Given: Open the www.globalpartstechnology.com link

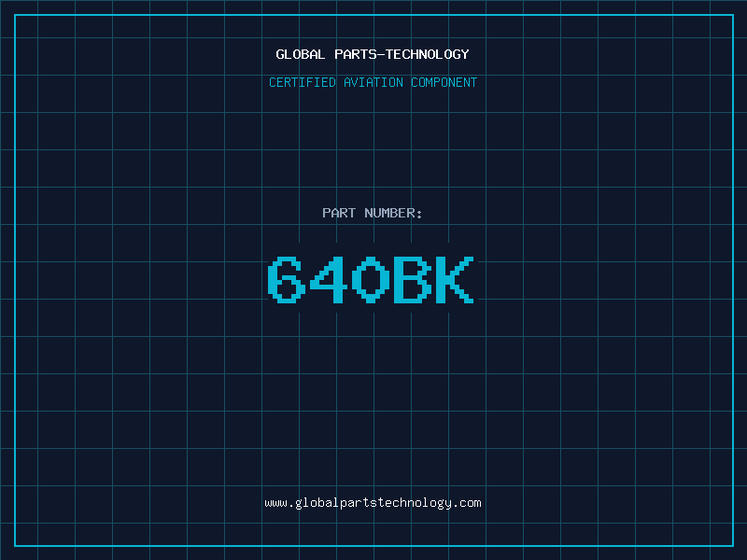Looking at the screenshot, I should (373, 503).
